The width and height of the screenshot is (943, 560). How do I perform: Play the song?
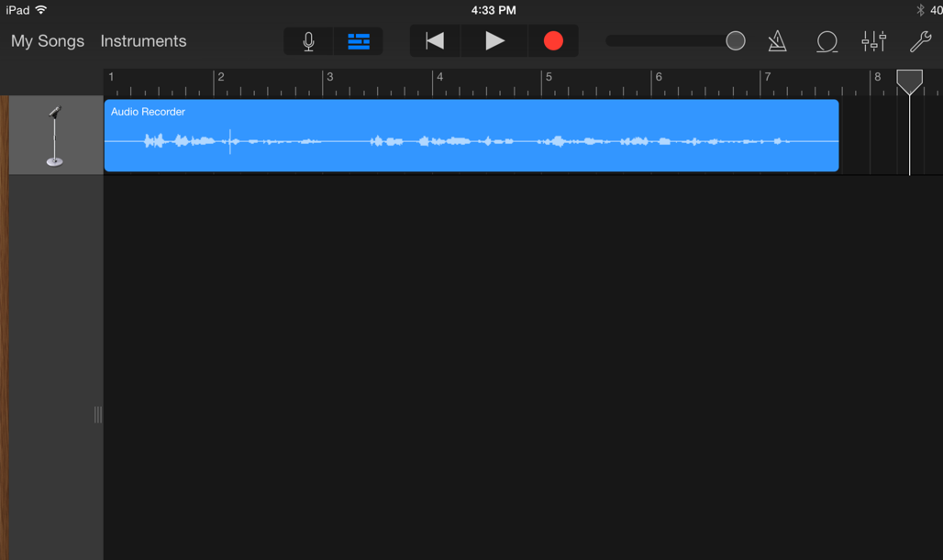click(494, 41)
